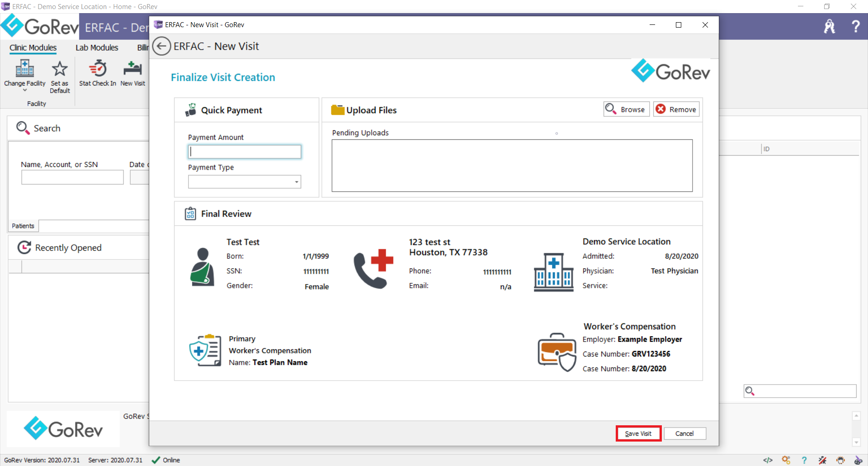This screenshot has width=868, height=466.
Task: Click the patient with arm sling icon
Action: click(x=202, y=267)
